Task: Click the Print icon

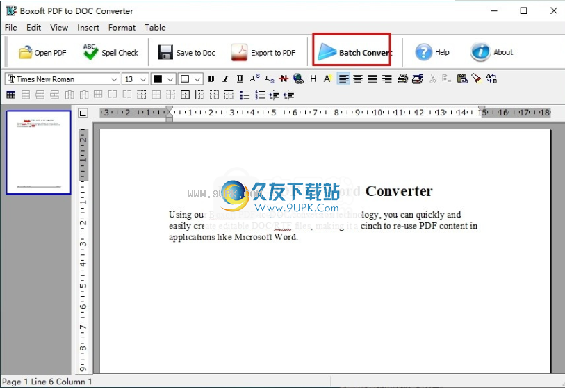Action: click(x=402, y=79)
